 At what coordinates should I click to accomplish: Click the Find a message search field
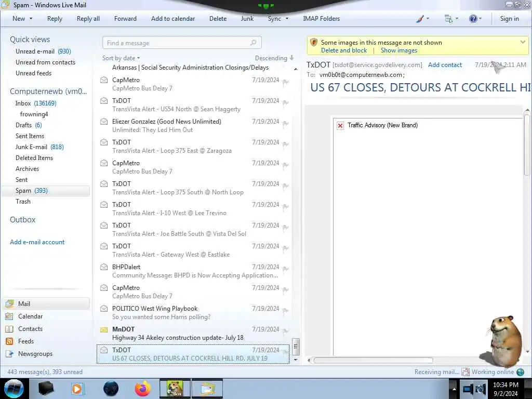click(x=182, y=43)
